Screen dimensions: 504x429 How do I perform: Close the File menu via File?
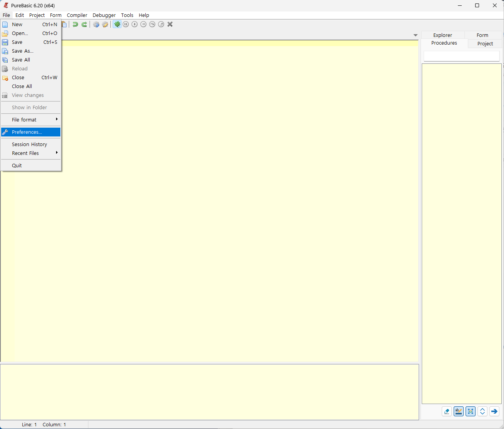6,15
